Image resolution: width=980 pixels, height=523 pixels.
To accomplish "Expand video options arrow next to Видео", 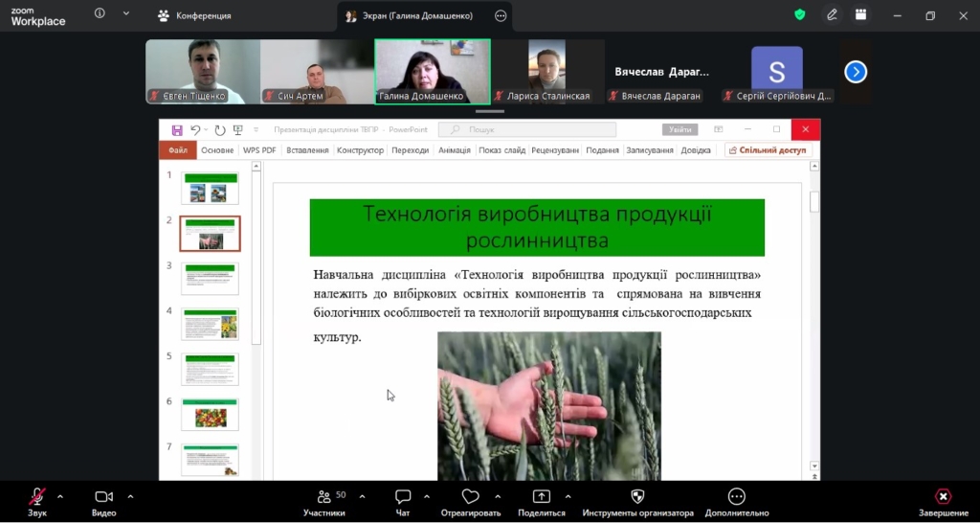I will 130,496.
